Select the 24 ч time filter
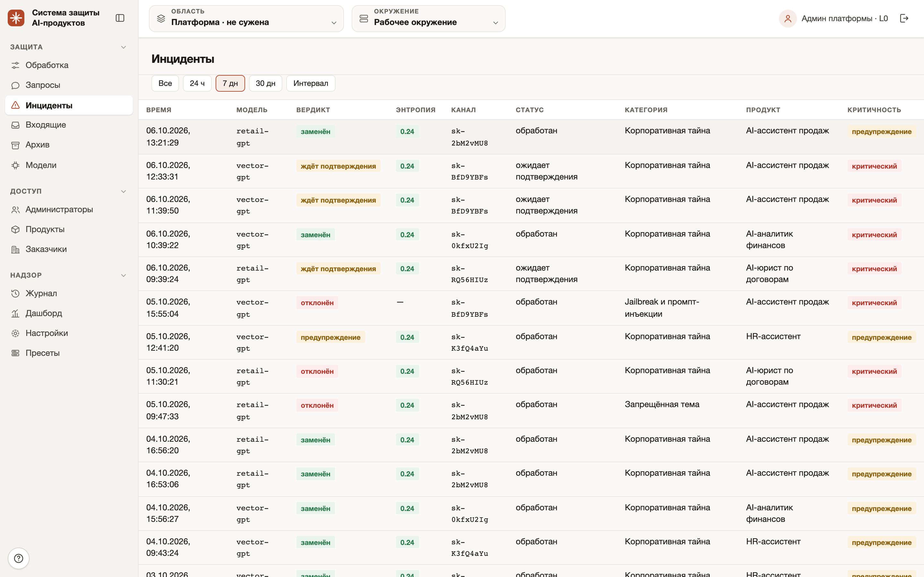Screen dimensions: 924x577 click(197, 83)
